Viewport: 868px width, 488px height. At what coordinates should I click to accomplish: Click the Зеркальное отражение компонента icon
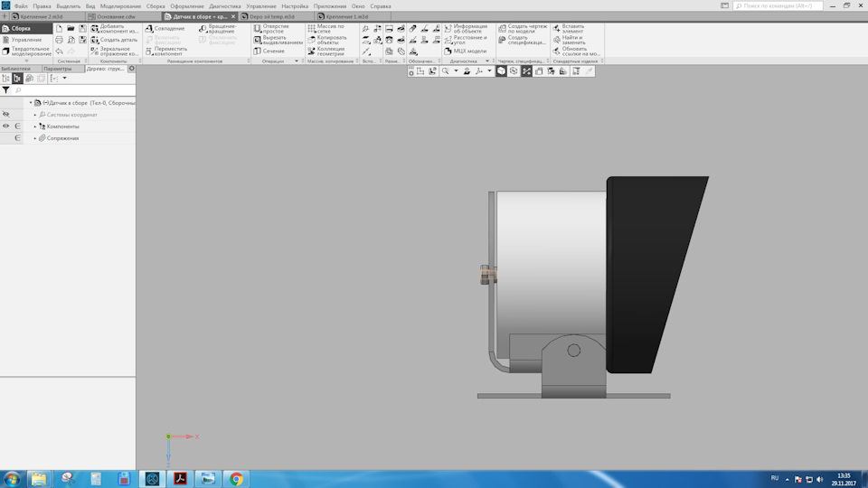click(x=95, y=52)
